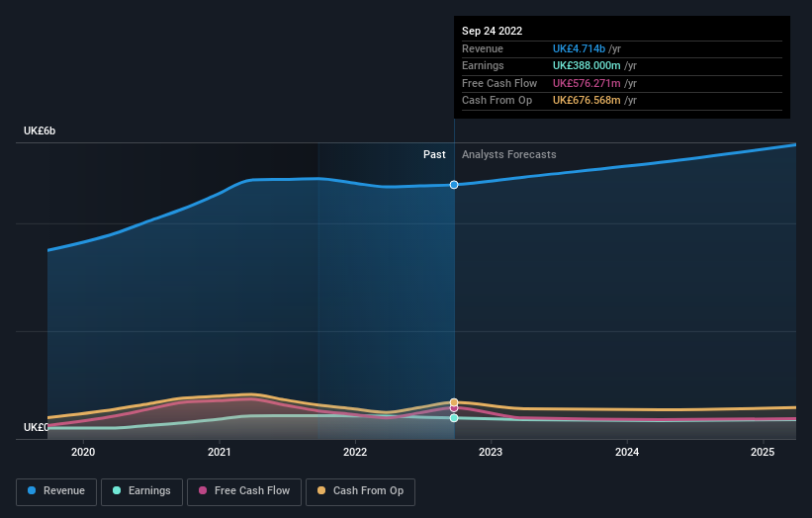This screenshot has height=518, width=812.
Task: Select the pink Free Cash Flow data point
Action: click(x=454, y=408)
